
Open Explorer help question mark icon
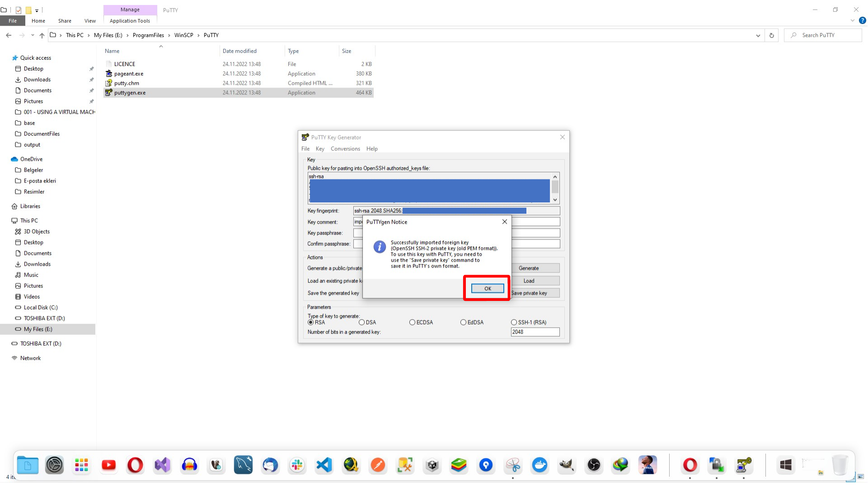tap(862, 21)
